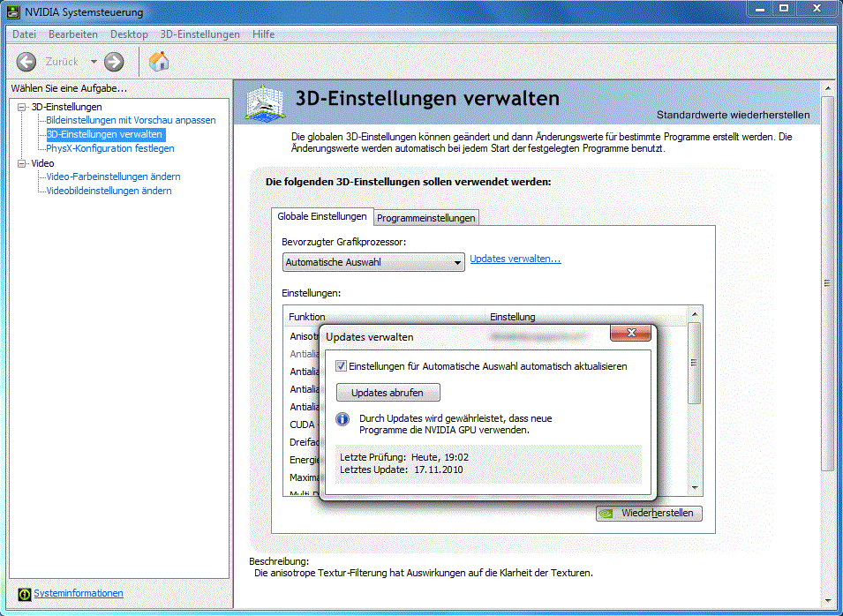The height and width of the screenshot is (616, 843).
Task: Click 'Letztes Update: 17.11.2010' text
Action: (401, 470)
